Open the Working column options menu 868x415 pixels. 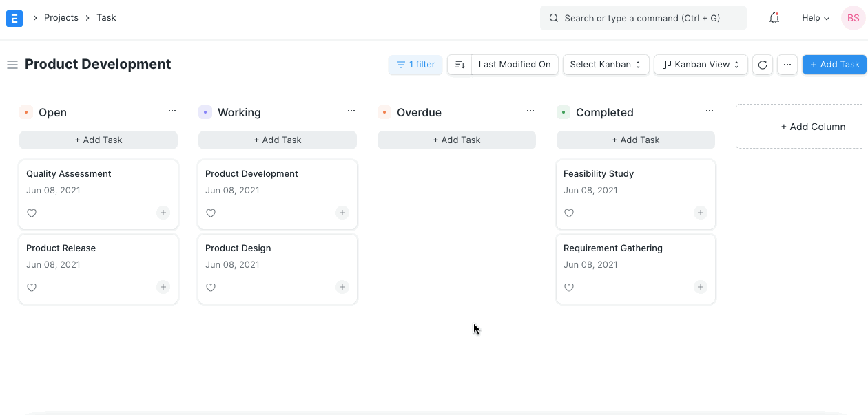(351, 110)
